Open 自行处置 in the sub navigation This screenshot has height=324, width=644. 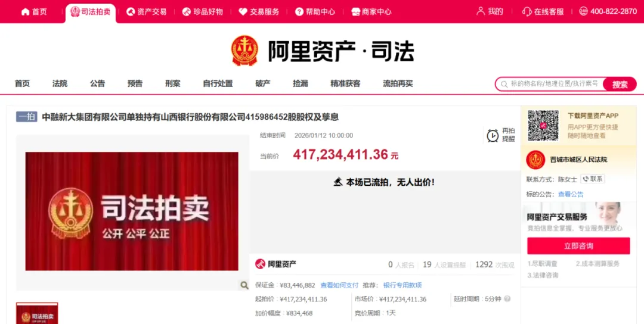click(218, 83)
